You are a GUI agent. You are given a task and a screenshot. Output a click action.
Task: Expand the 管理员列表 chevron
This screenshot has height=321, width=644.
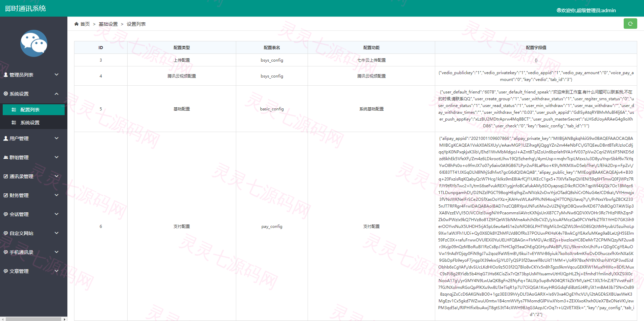[x=57, y=74]
